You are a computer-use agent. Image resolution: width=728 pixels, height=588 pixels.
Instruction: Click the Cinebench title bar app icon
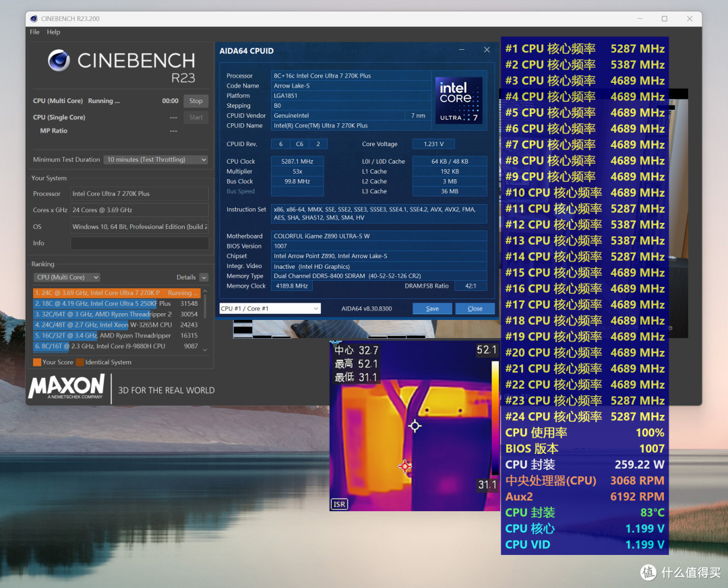[34, 19]
